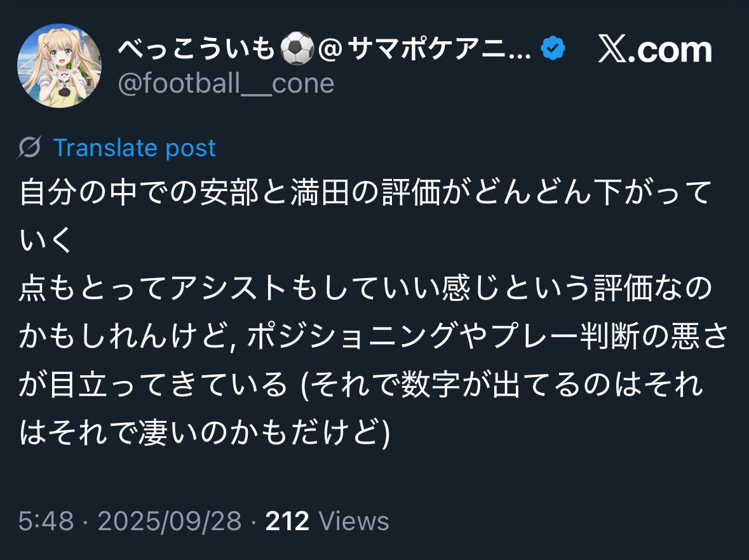Click the slashed-circle icon beside Translate post
Screen dimensions: 749x560
click(30, 148)
